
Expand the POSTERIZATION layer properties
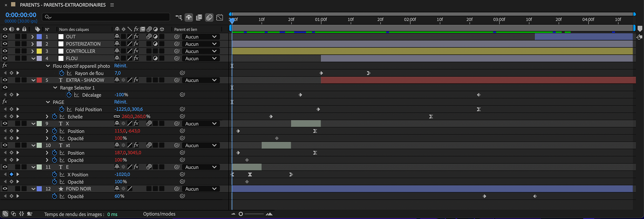click(33, 44)
